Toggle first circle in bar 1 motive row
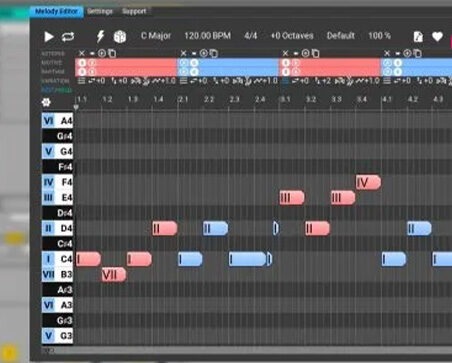 coord(82,63)
